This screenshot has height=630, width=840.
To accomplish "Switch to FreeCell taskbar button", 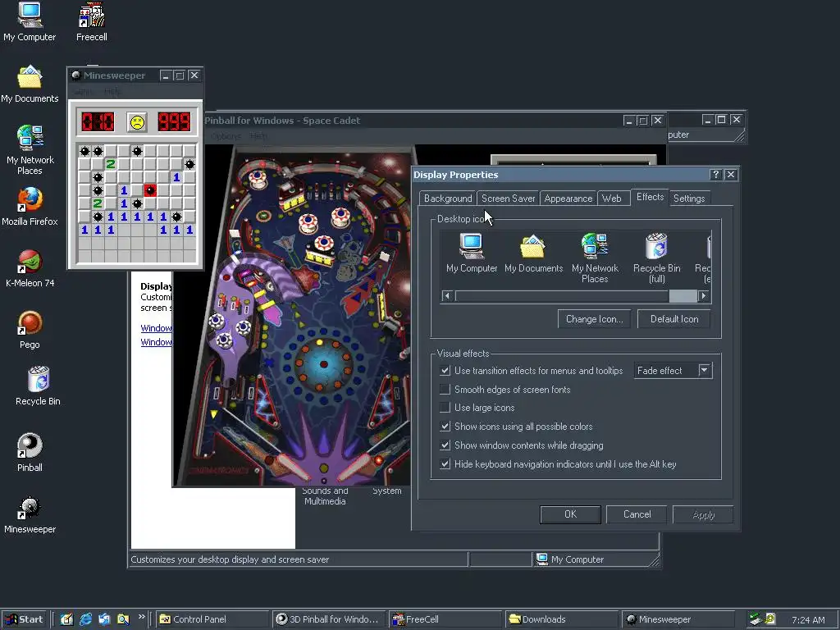I will point(445,619).
